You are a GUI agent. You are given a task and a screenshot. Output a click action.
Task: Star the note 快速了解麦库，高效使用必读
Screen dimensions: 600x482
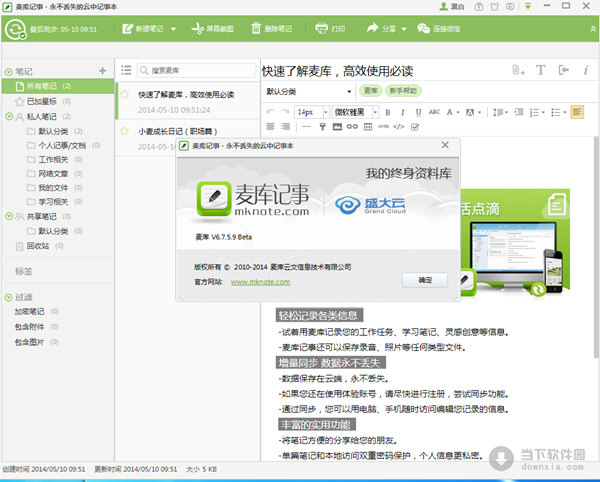click(124, 94)
